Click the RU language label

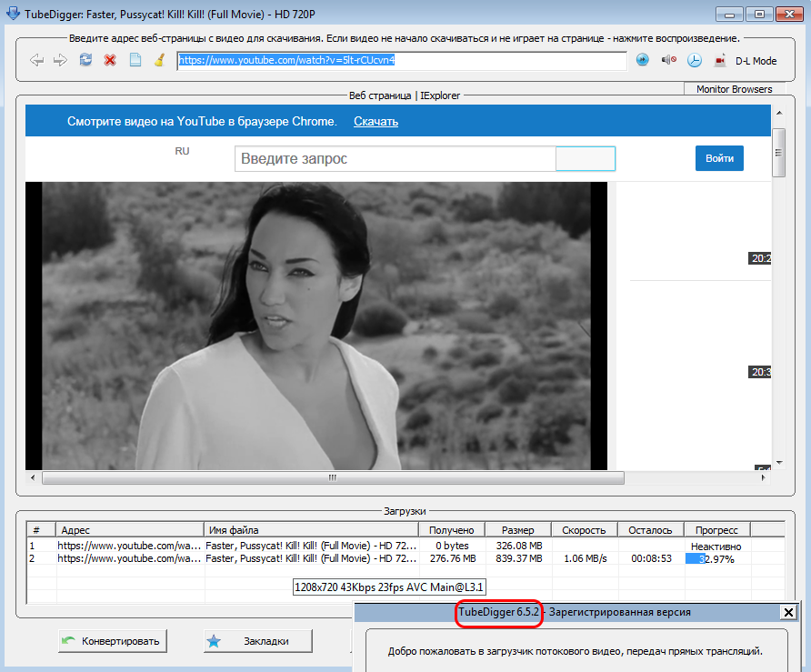pyautogui.click(x=182, y=151)
